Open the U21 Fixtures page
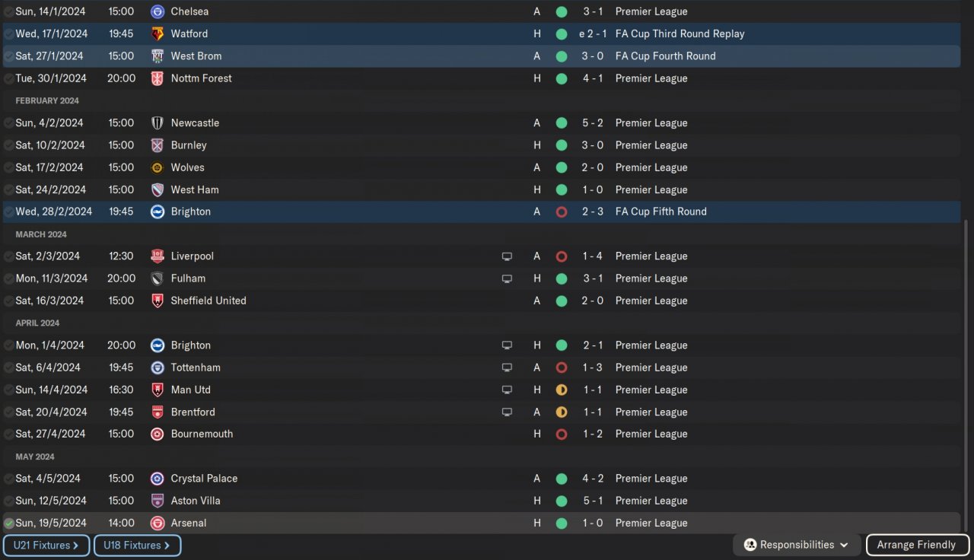This screenshot has height=560, width=974. [46, 545]
